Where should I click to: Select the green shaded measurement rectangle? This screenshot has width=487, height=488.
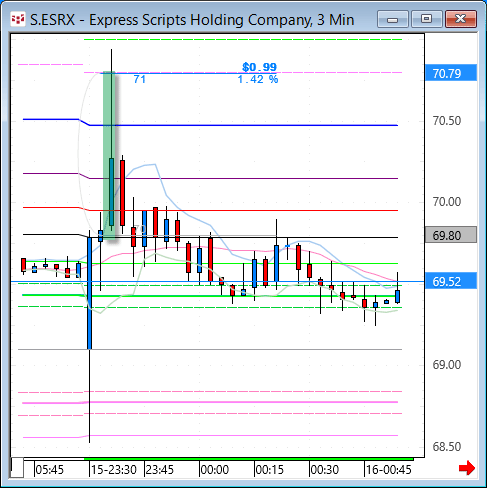(x=109, y=155)
